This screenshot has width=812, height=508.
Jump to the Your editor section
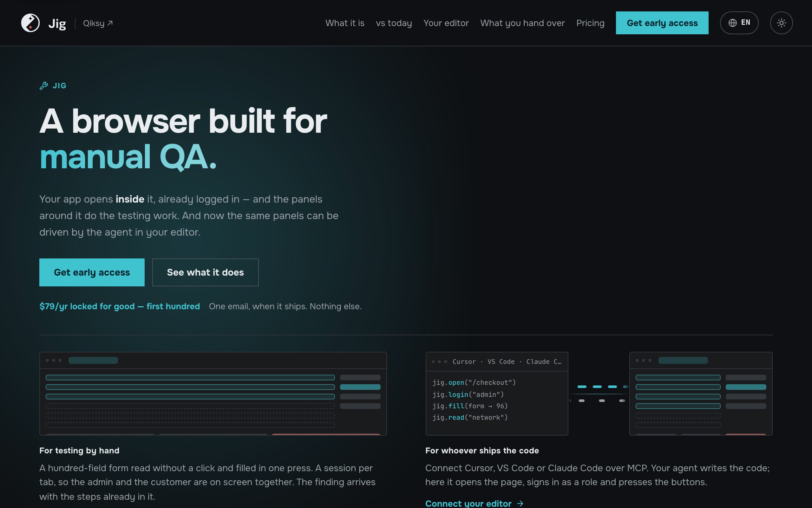[x=446, y=23]
